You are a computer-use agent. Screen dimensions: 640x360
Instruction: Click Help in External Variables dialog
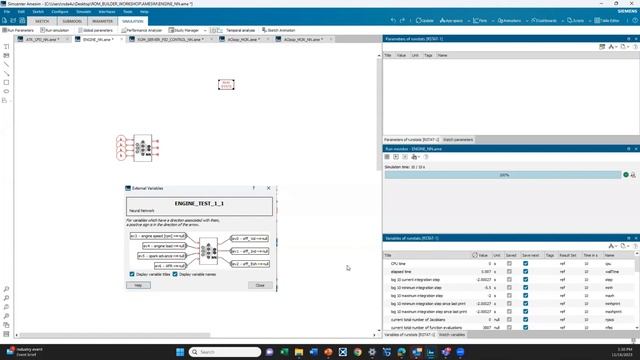point(138,285)
